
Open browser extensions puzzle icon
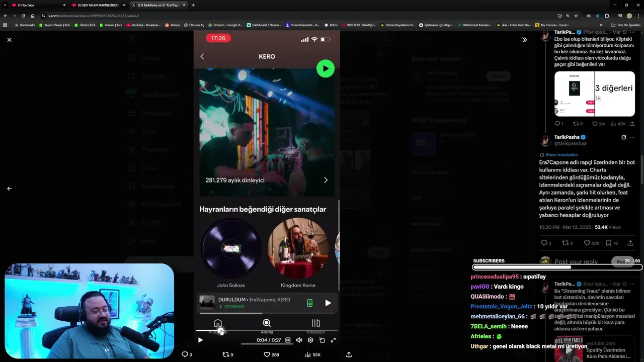click(x=607, y=16)
